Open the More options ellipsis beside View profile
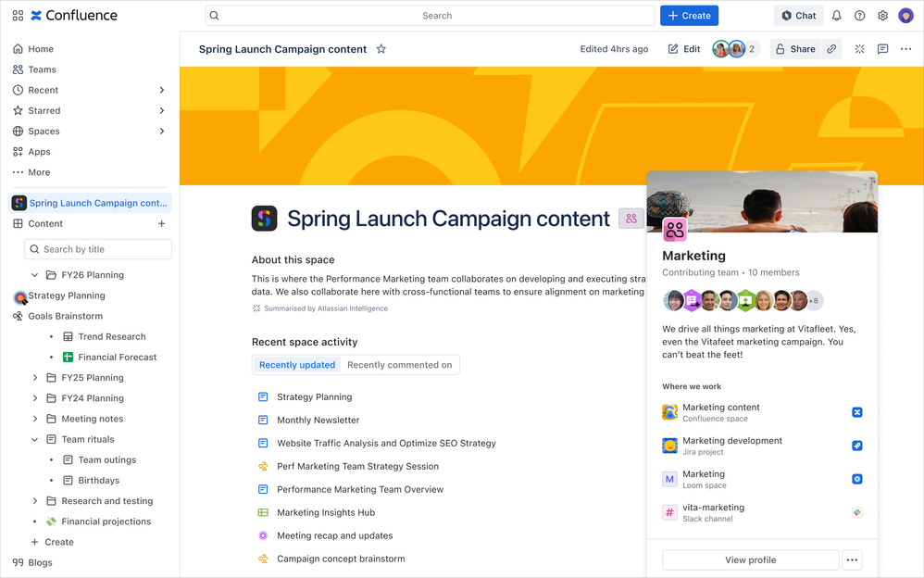 (x=852, y=559)
